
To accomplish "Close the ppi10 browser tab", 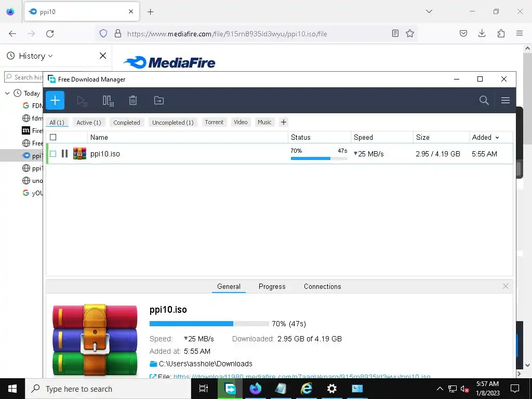I will pos(131,11).
